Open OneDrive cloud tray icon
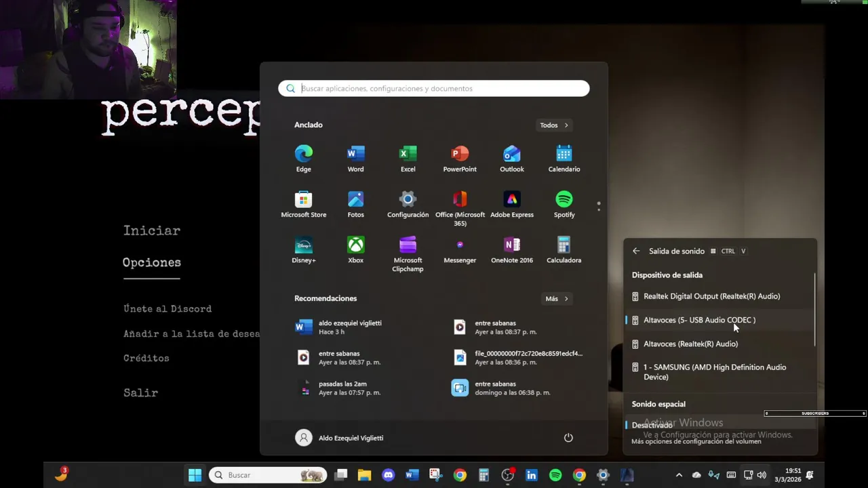The width and height of the screenshot is (868, 488). tap(696, 475)
